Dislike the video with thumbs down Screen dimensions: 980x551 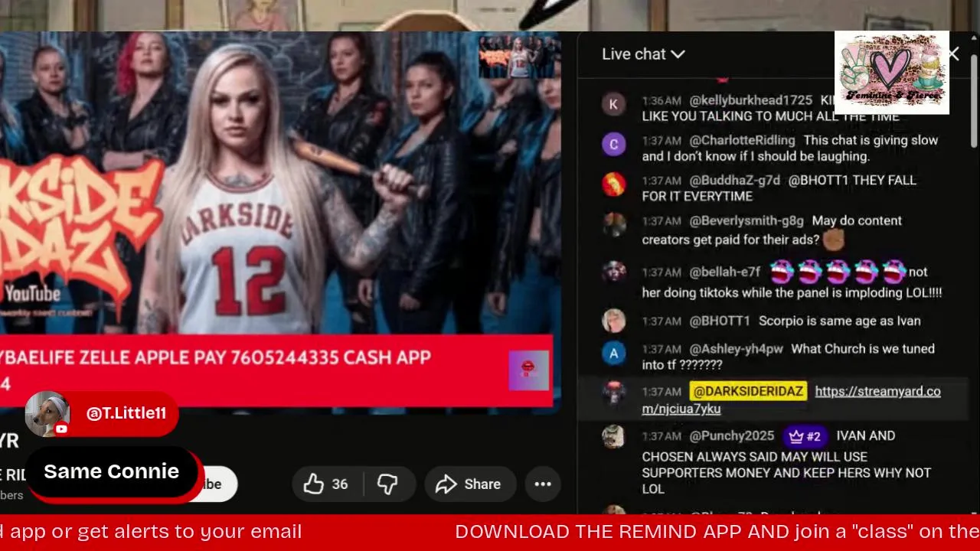(x=388, y=484)
